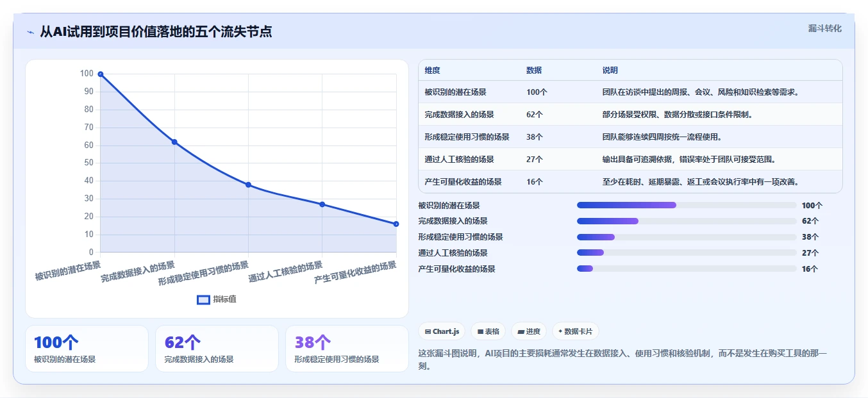Toggle the 指标值 legend item
The image size is (868, 398).
point(217,299)
